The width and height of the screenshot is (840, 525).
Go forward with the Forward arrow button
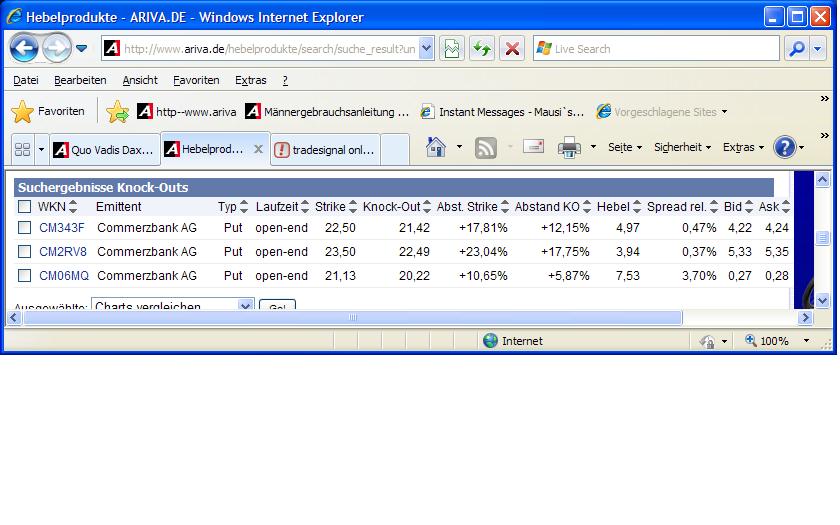point(57,48)
